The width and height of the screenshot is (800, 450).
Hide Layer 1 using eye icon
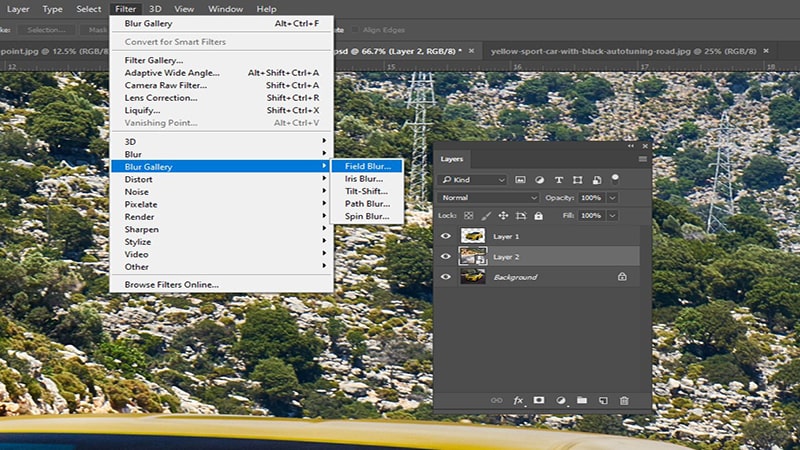click(445, 236)
